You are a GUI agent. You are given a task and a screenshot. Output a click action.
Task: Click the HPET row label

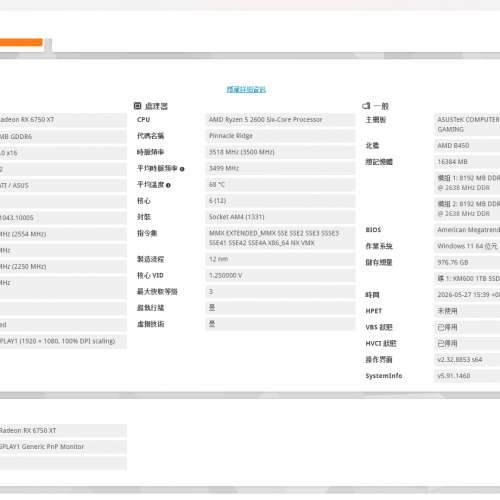pyautogui.click(x=374, y=311)
